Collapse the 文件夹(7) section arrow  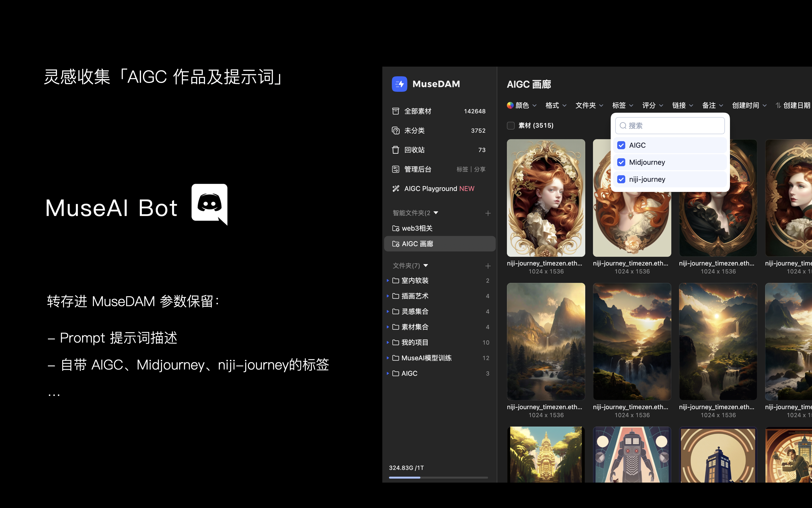(426, 265)
